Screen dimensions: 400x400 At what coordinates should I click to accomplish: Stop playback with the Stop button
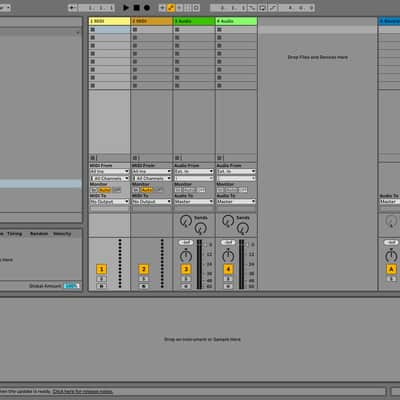pos(136,8)
